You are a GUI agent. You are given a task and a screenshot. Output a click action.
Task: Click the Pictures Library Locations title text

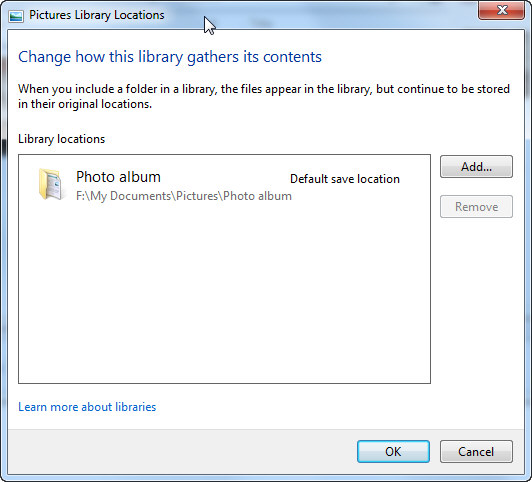[x=97, y=15]
